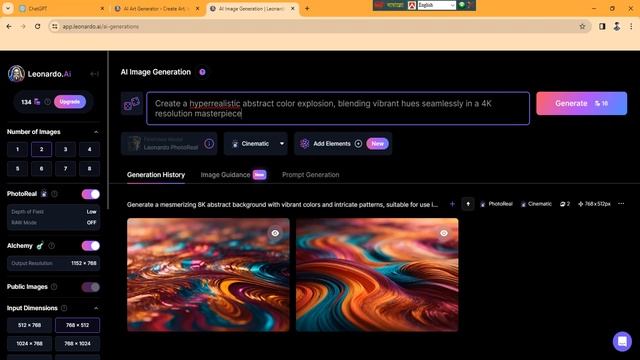Open the browser side panel icon
640x360 pixels.
click(x=602, y=27)
